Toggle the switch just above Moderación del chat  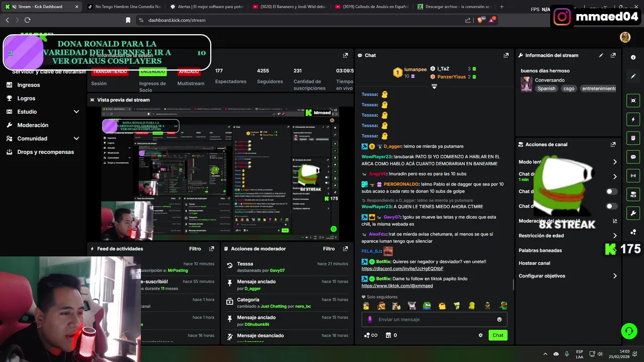click(x=611, y=206)
